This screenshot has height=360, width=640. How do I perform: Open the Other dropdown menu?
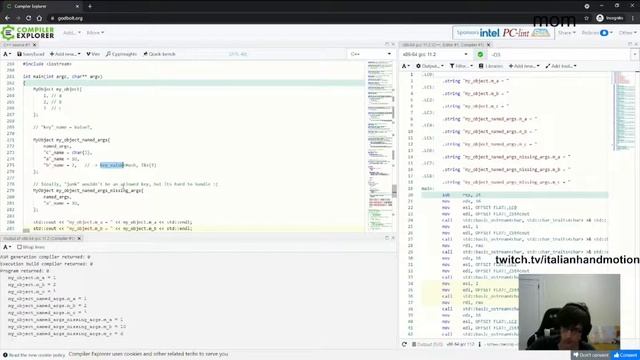(627, 33)
